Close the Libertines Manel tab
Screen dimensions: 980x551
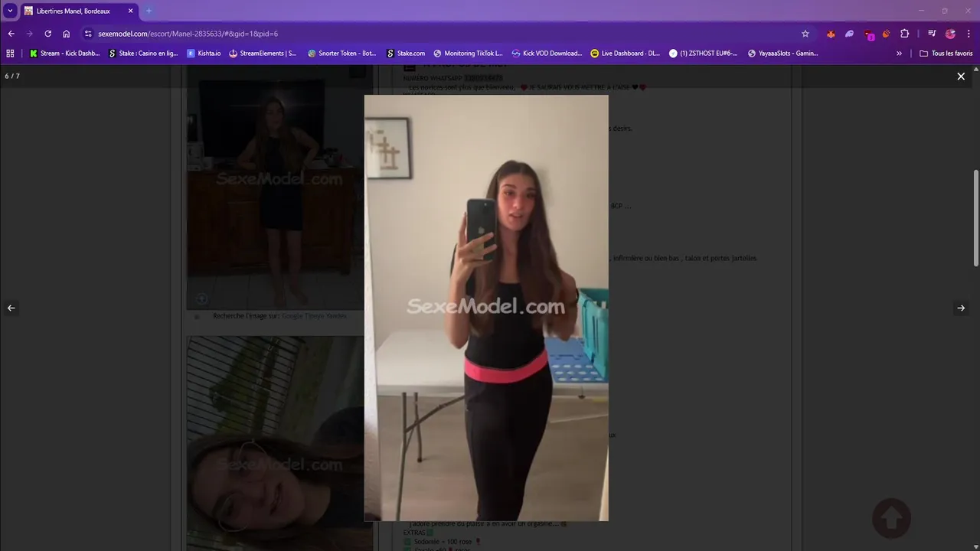point(130,11)
